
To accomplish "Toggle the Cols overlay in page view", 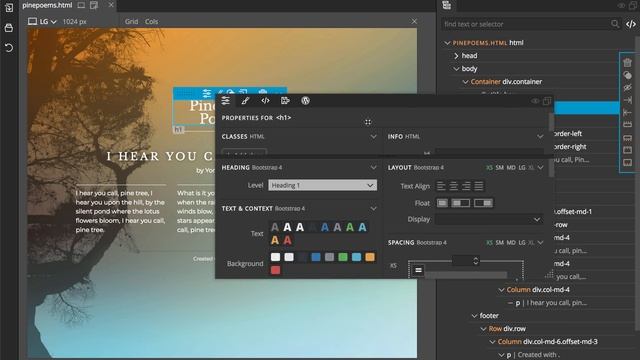I will (151, 22).
